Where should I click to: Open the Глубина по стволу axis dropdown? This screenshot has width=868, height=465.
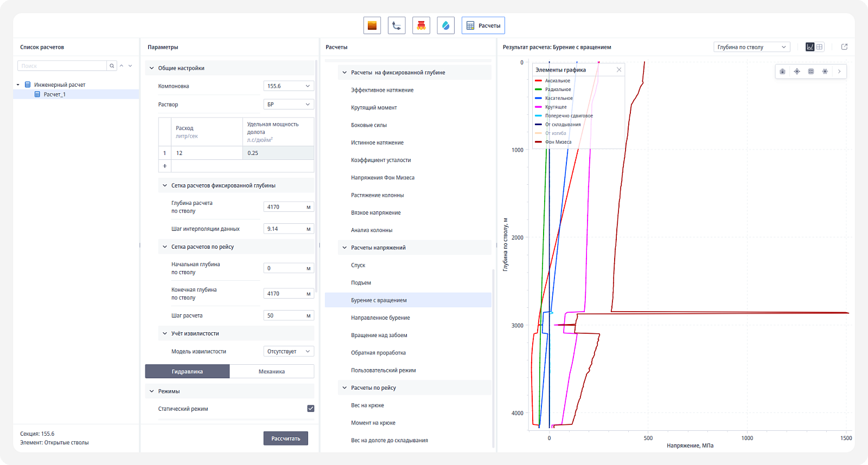tap(751, 47)
